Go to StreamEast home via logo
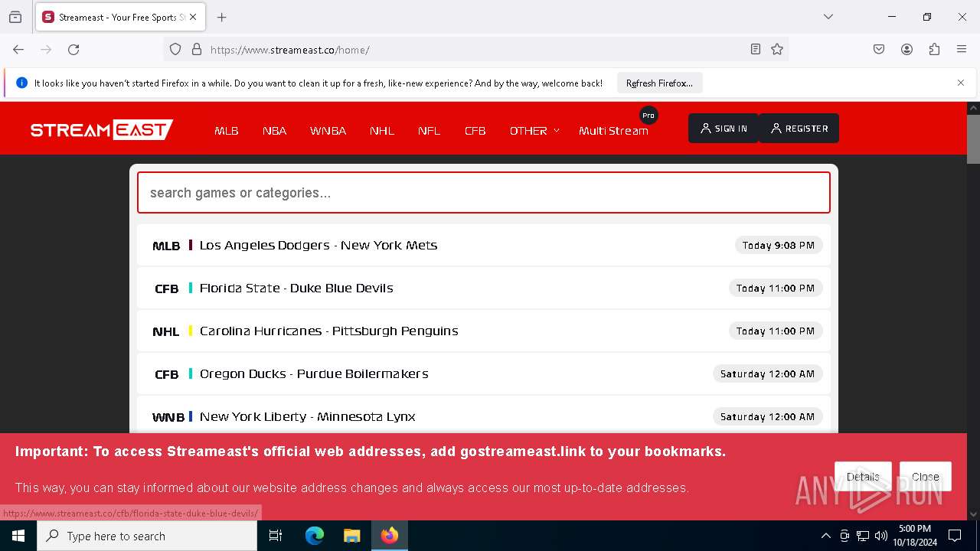This screenshot has width=980, height=551. tap(102, 129)
